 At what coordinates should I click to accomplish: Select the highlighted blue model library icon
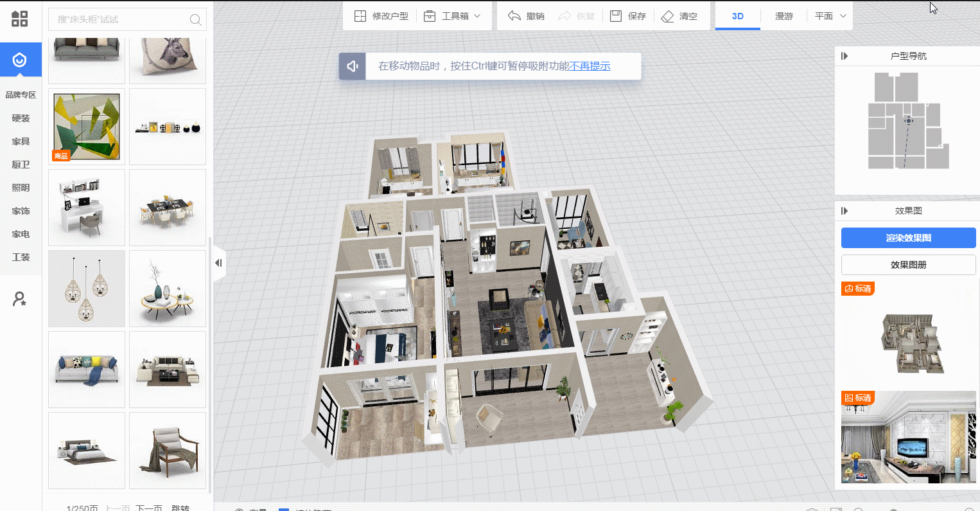click(20, 60)
